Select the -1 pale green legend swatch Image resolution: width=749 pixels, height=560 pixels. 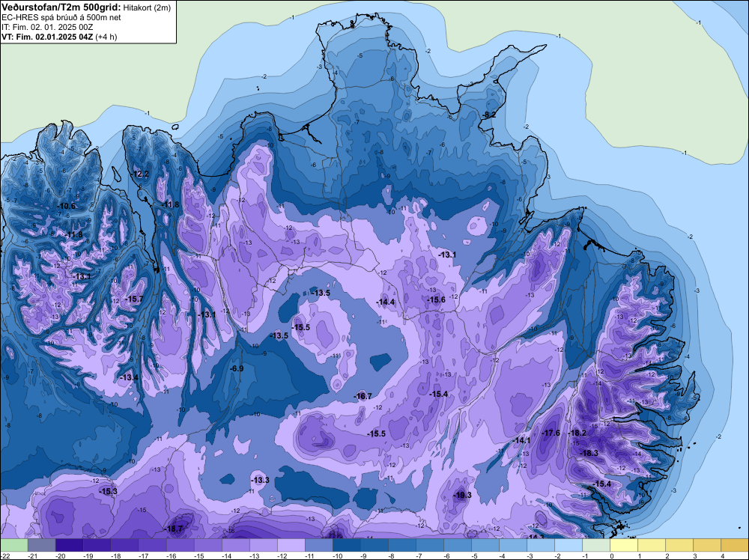[596, 545]
